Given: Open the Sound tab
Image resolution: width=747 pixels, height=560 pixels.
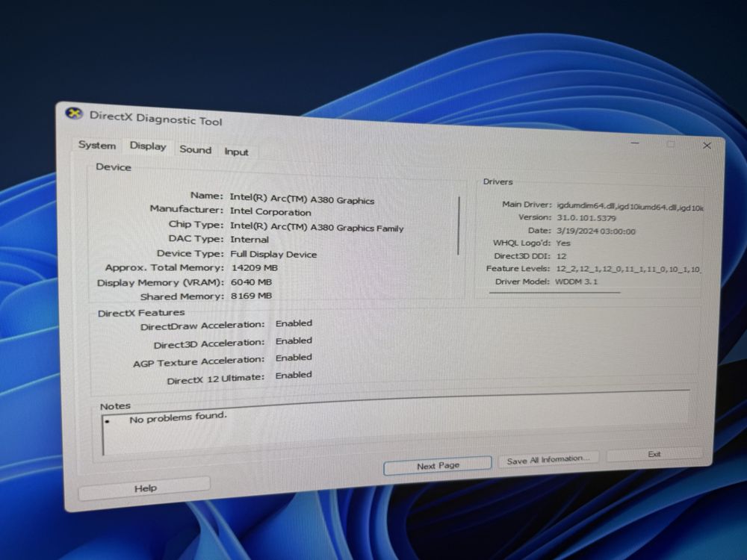Looking at the screenshot, I should click(195, 149).
